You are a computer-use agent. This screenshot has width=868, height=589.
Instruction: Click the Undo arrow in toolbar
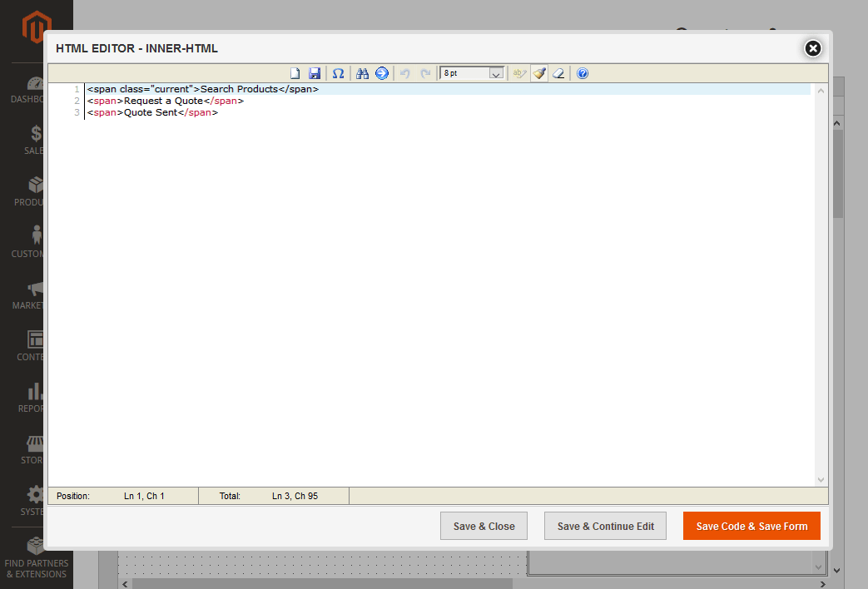click(405, 73)
